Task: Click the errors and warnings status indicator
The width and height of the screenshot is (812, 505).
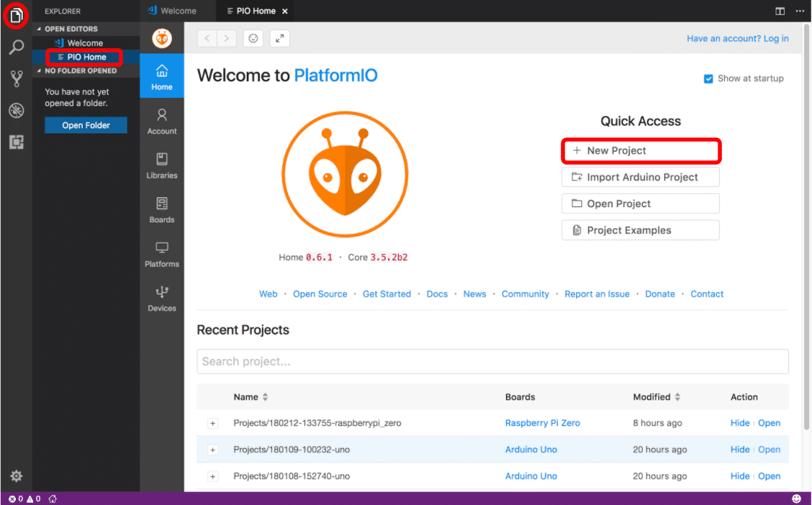Action: pos(24,499)
